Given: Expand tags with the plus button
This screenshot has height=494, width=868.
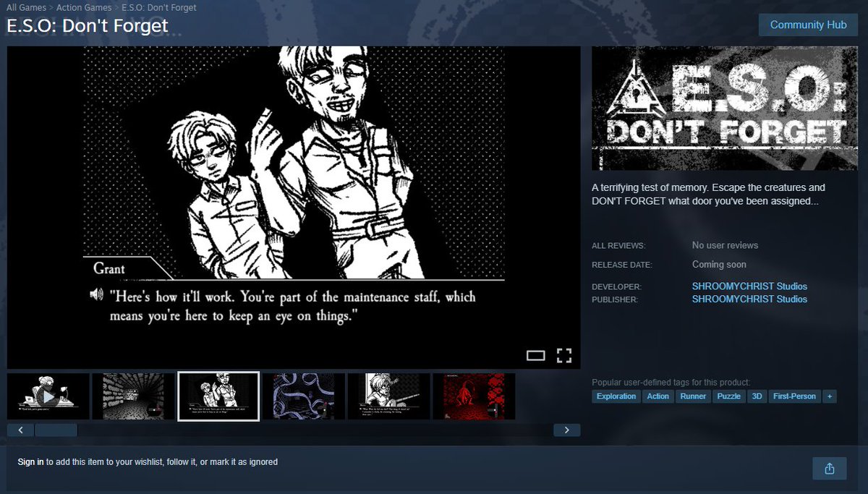Looking at the screenshot, I should (x=830, y=396).
